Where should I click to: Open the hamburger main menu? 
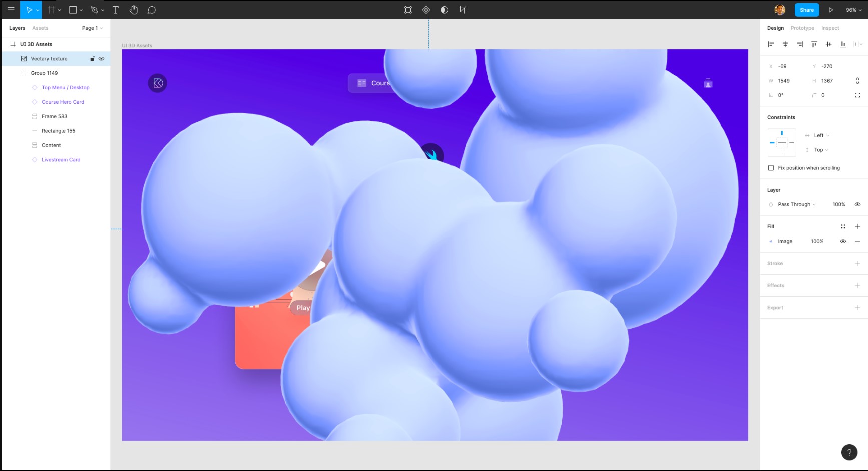(x=11, y=10)
